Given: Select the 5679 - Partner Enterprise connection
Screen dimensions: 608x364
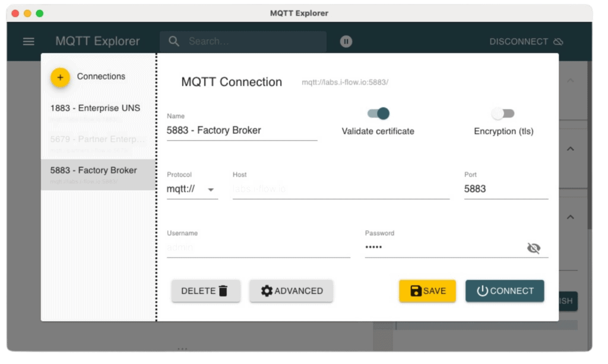Looking at the screenshot, I should tap(98, 144).
